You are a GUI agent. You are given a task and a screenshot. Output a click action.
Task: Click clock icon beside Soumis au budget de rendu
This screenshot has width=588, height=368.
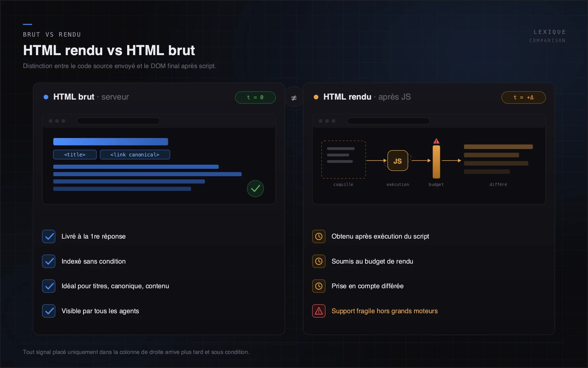319,261
